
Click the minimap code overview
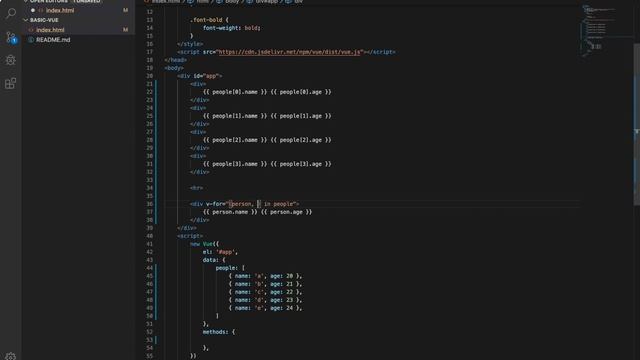coord(606,31)
